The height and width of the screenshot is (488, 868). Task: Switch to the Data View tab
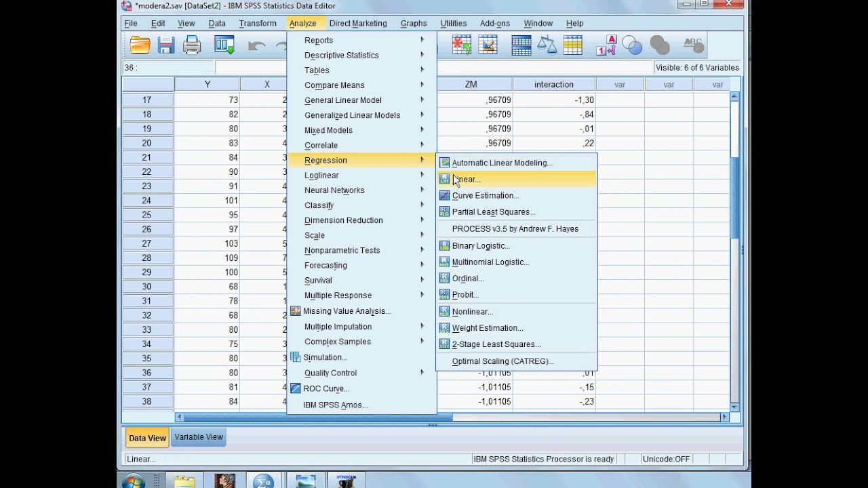pos(147,438)
